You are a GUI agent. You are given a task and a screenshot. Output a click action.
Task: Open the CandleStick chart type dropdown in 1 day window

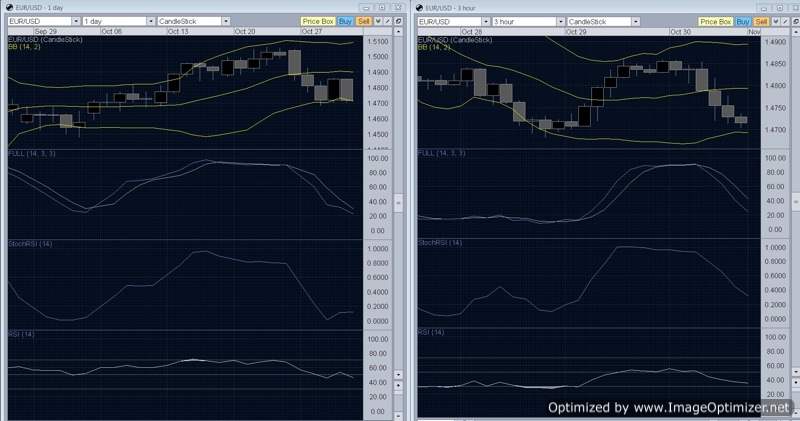pos(226,21)
